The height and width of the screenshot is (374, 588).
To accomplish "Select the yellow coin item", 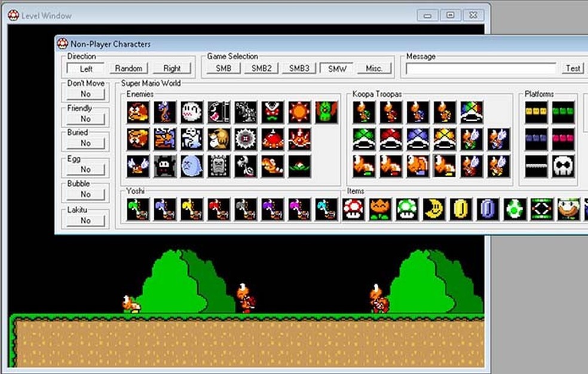I will point(460,210).
